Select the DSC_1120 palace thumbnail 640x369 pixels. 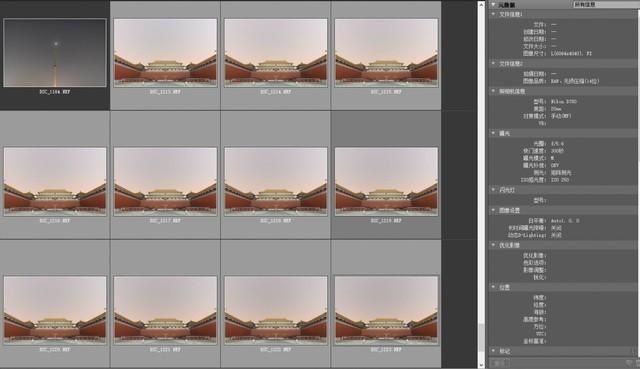(x=55, y=311)
